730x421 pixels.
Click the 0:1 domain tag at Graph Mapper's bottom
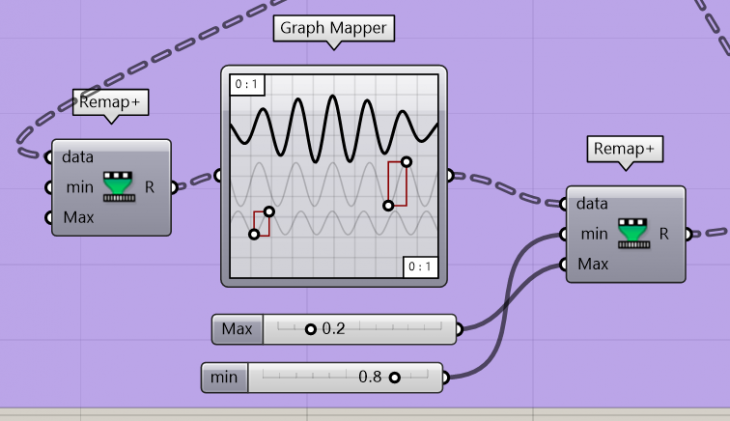pos(420,266)
